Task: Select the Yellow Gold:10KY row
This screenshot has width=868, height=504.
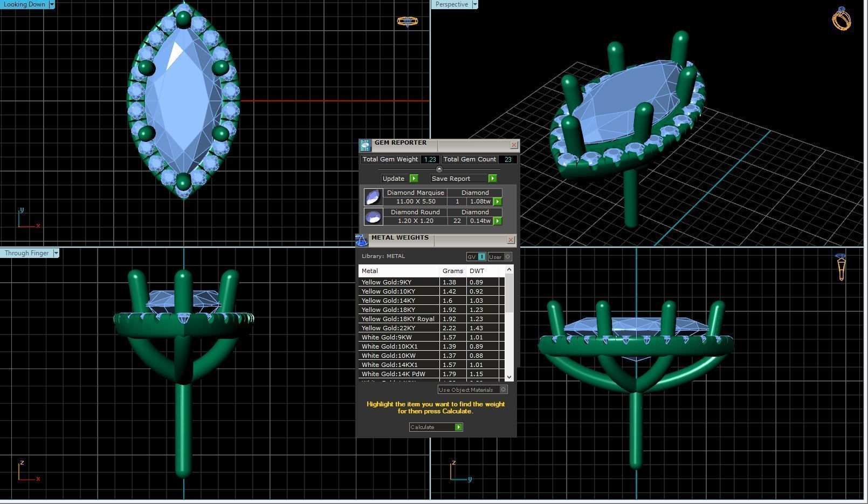Action: coord(431,291)
